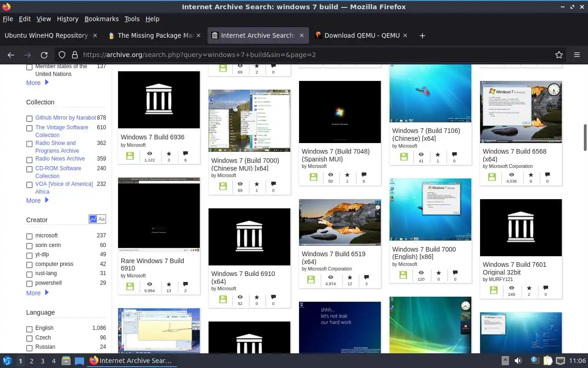Screen dimensions: 588x368
Task: Open the Tools menu
Action: click(132, 19)
